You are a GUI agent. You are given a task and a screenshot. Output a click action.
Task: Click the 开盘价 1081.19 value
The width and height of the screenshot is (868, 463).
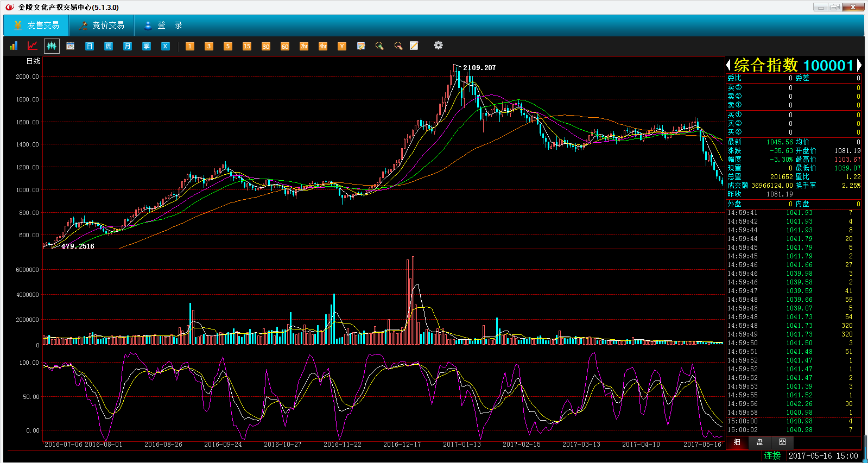coord(847,151)
